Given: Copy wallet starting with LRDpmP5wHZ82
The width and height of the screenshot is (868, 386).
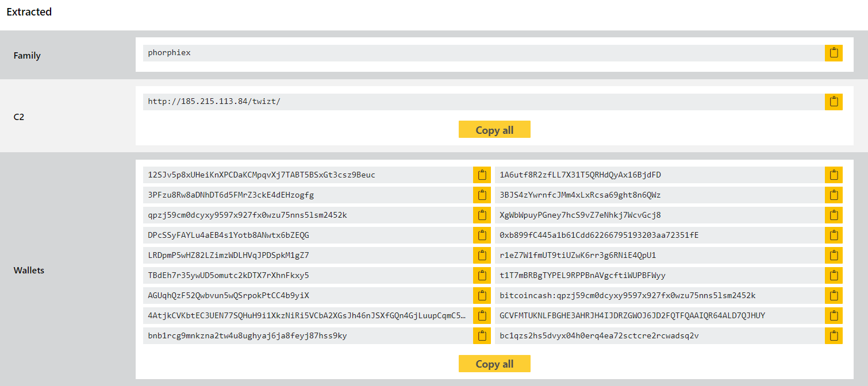Looking at the screenshot, I should pyautogui.click(x=482, y=255).
